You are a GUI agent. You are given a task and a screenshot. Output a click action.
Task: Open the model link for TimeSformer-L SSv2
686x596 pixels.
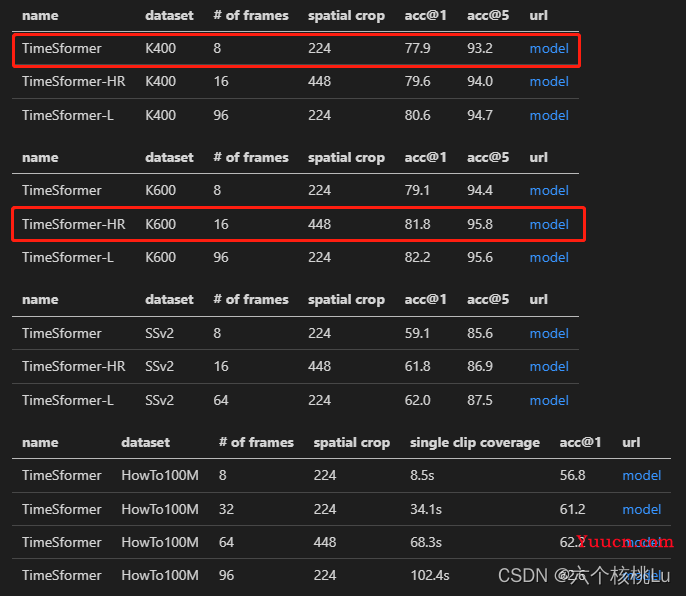(x=549, y=400)
